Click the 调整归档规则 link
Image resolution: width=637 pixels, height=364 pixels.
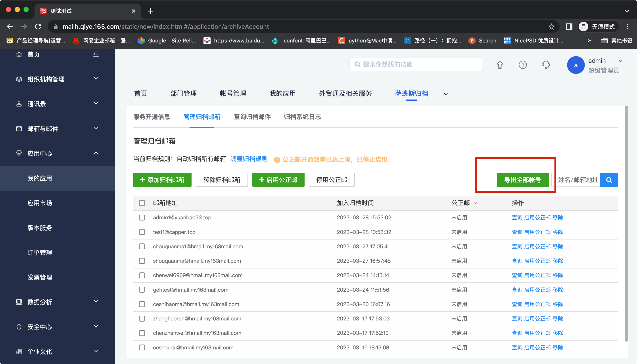[x=249, y=159]
